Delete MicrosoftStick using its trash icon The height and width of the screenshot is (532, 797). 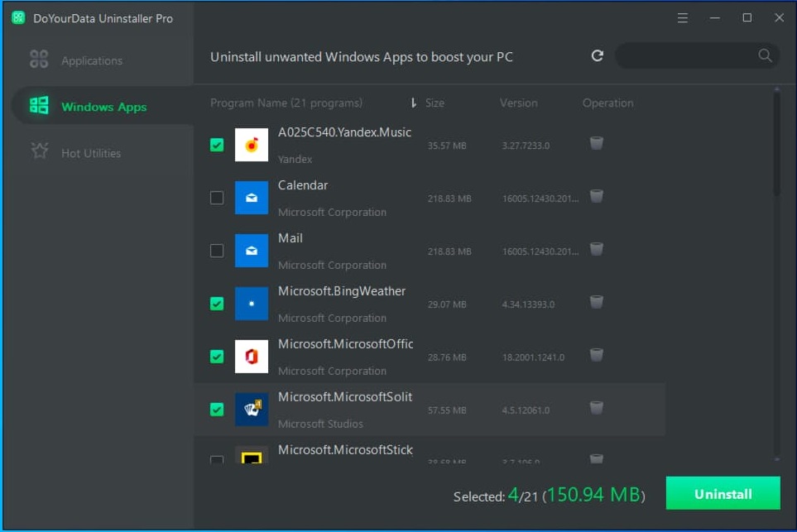pos(596,459)
